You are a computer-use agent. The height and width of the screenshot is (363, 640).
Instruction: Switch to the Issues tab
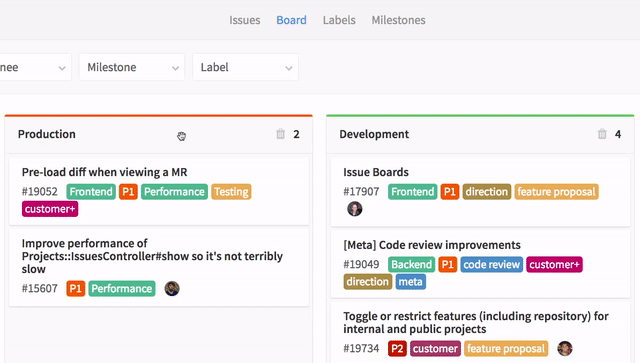(244, 20)
